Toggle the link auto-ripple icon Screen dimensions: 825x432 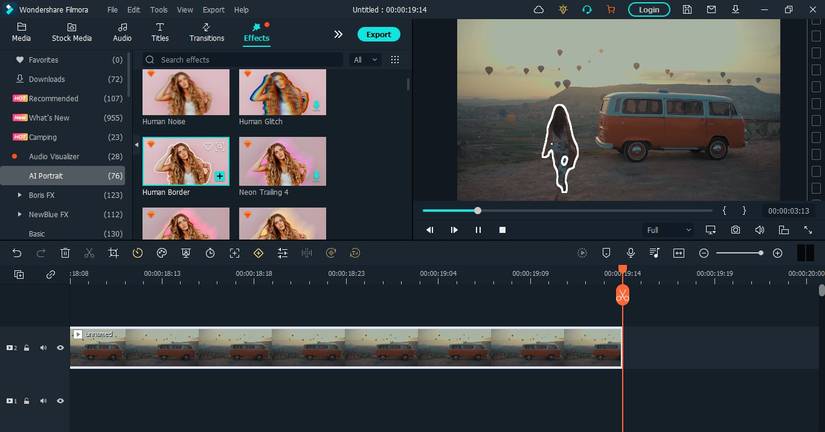click(51, 275)
